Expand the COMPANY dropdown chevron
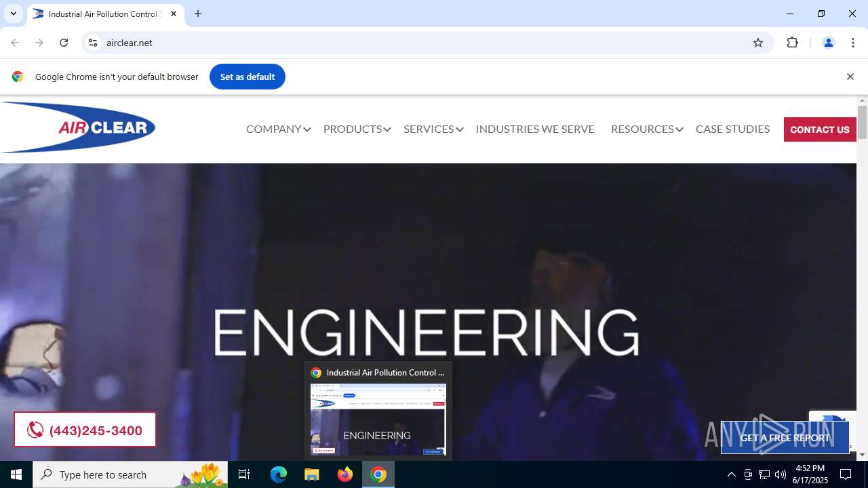Viewport: 868px width, 488px height. (x=307, y=129)
